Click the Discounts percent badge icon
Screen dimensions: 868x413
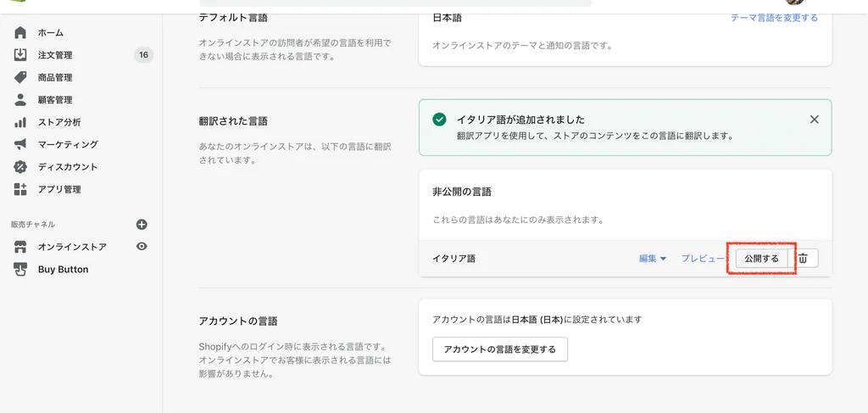tap(20, 167)
